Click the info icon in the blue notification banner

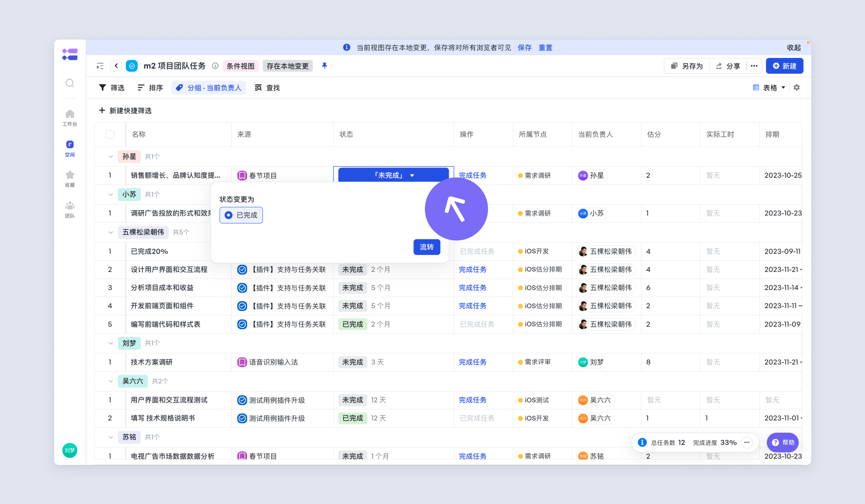tap(347, 47)
